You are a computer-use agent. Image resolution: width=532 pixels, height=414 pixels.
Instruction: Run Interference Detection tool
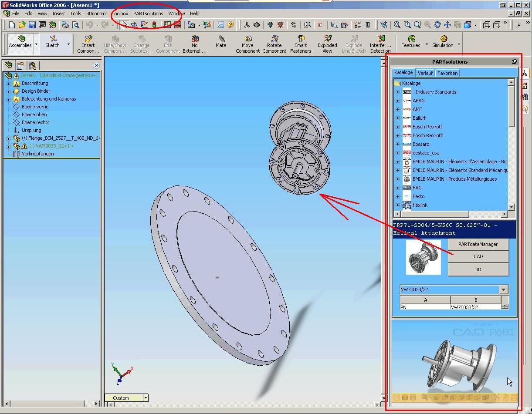(x=380, y=45)
